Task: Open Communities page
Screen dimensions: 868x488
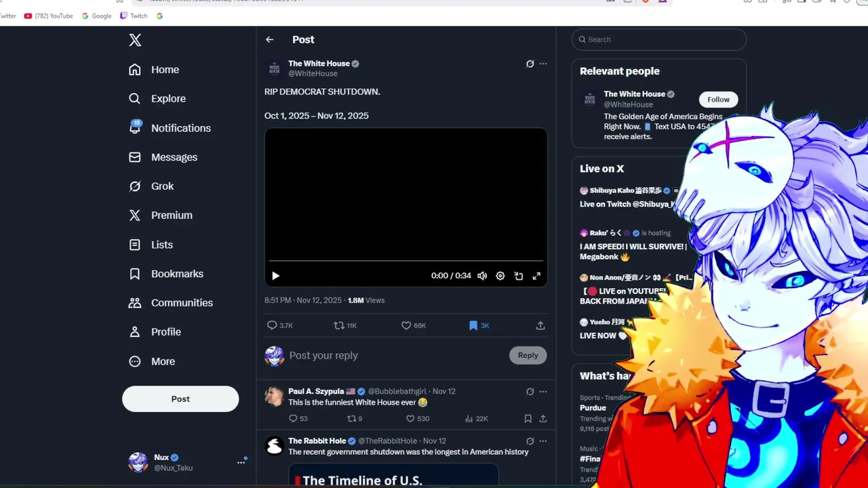Action: [x=171, y=303]
